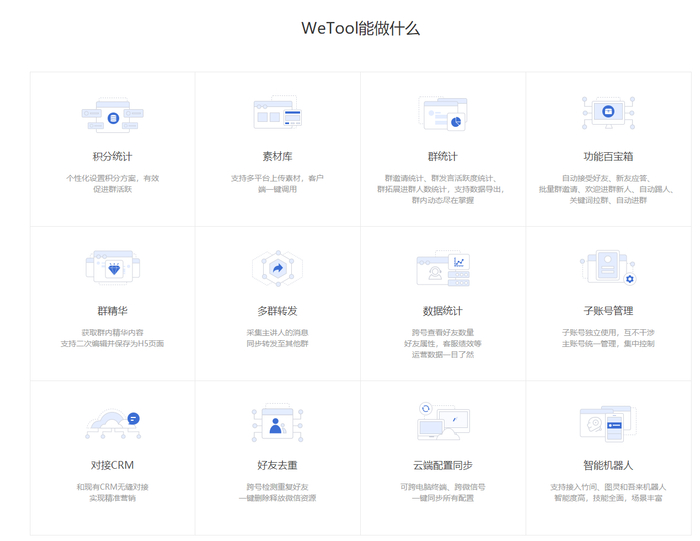Viewport: 700px width, 541px height.
Task: Select the 数据统计 heading
Action: coord(443,311)
